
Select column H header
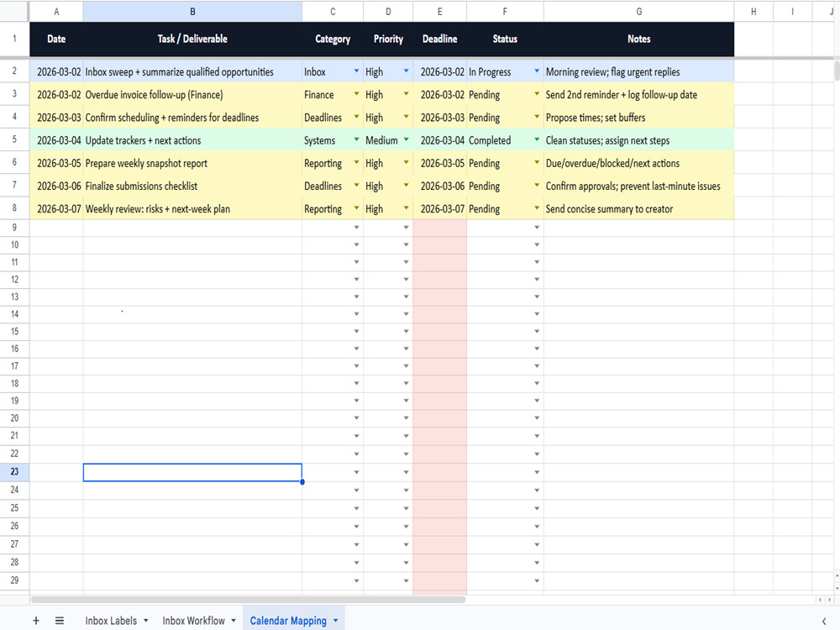(x=753, y=11)
